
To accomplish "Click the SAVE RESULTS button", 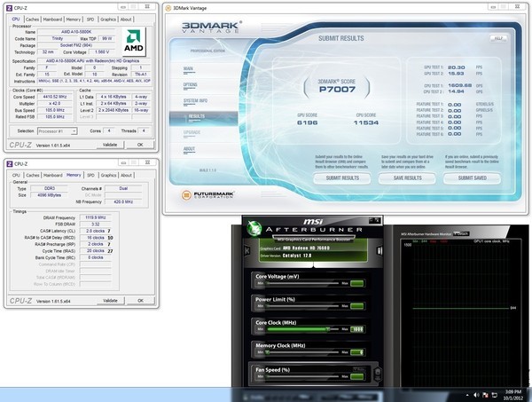I will point(407,178).
